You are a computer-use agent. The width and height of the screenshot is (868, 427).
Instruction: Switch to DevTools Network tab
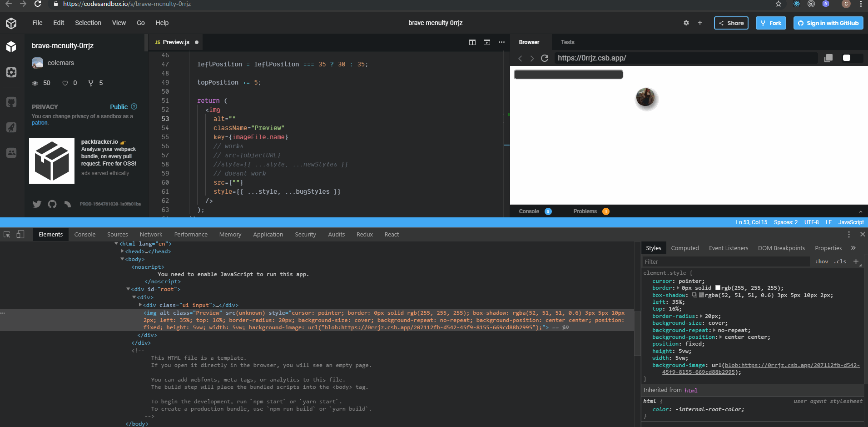[x=151, y=234]
